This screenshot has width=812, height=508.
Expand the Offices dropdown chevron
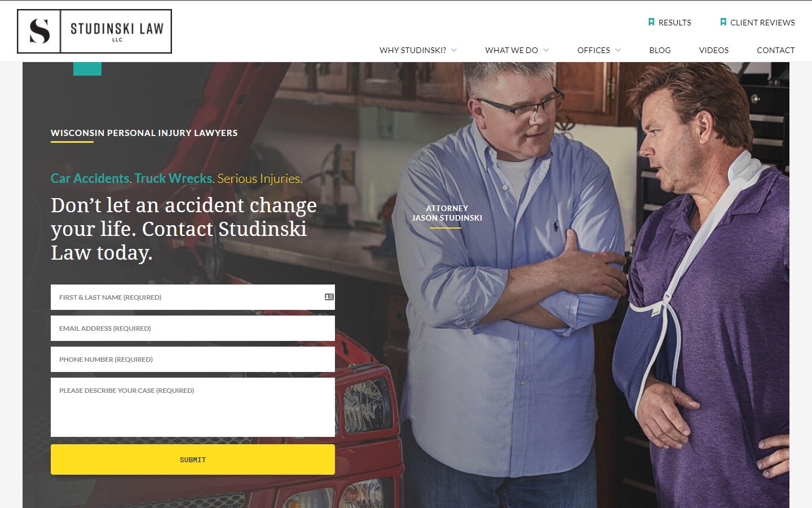coord(618,50)
